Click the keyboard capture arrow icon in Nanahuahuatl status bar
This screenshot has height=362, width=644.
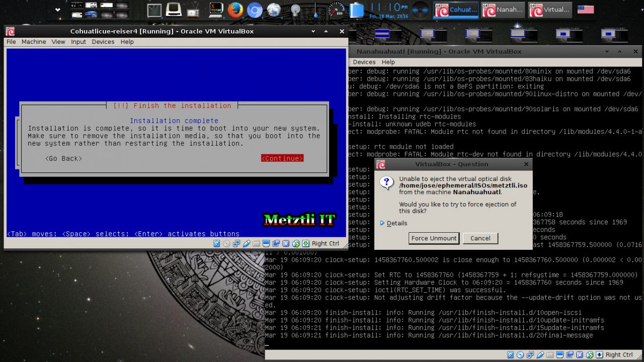pos(599,355)
